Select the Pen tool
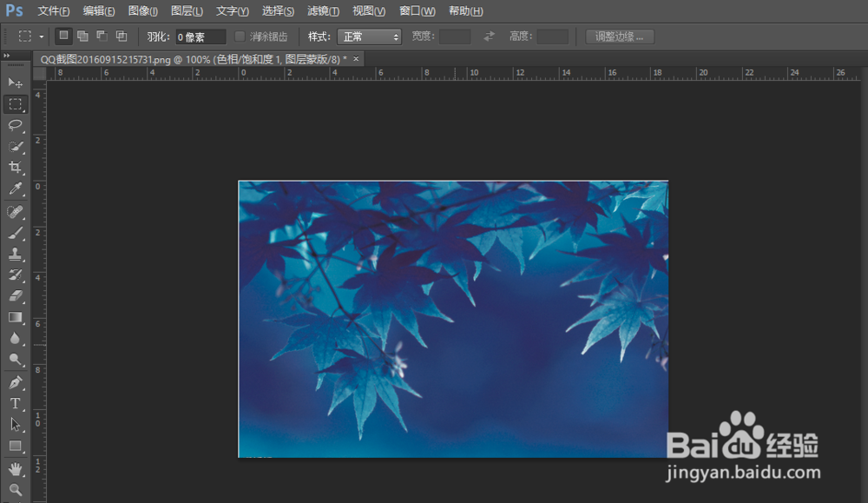 coord(15,382)
